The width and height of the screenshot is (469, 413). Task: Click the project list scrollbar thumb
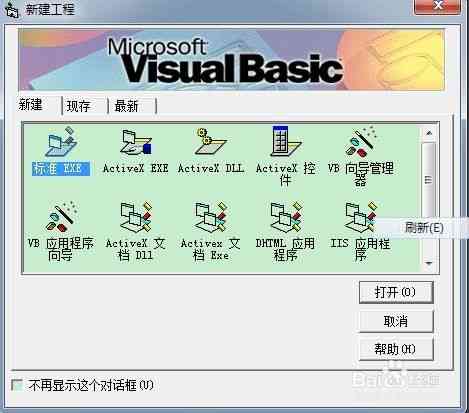(x=429, y=180)
